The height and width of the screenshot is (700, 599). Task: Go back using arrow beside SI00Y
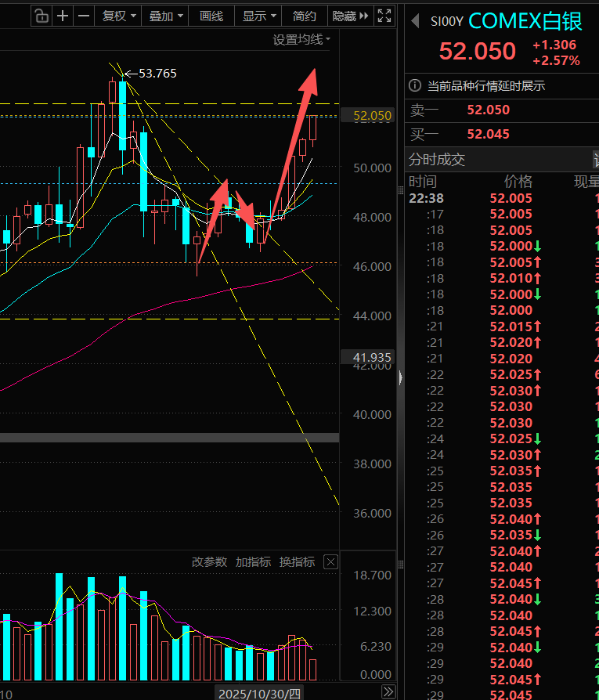415,20
